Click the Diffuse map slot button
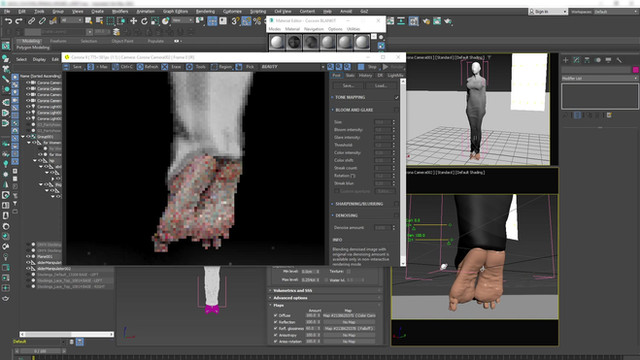640x360 pixels. pos(349,316)
